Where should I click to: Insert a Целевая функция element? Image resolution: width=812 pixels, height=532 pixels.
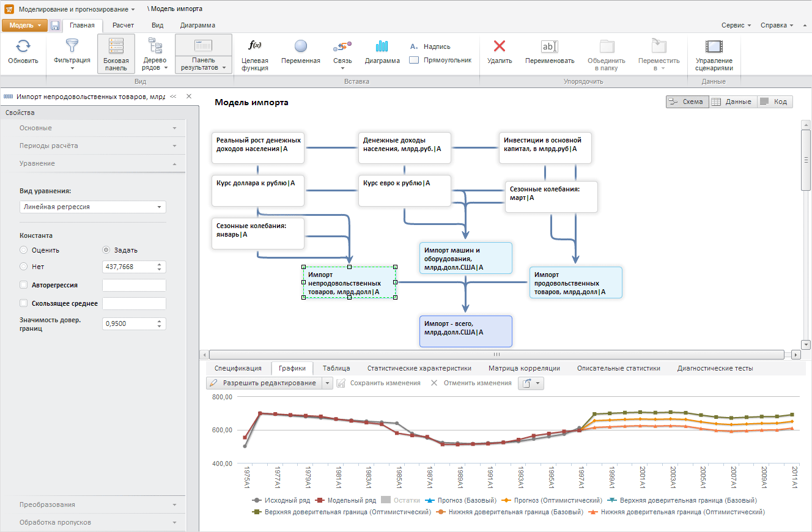click(x=254, y=47)
